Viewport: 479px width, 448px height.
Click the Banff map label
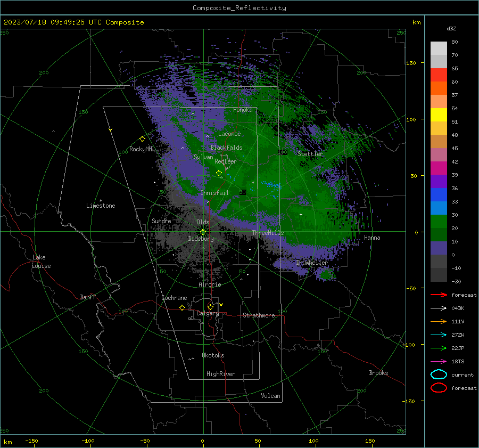88,297
